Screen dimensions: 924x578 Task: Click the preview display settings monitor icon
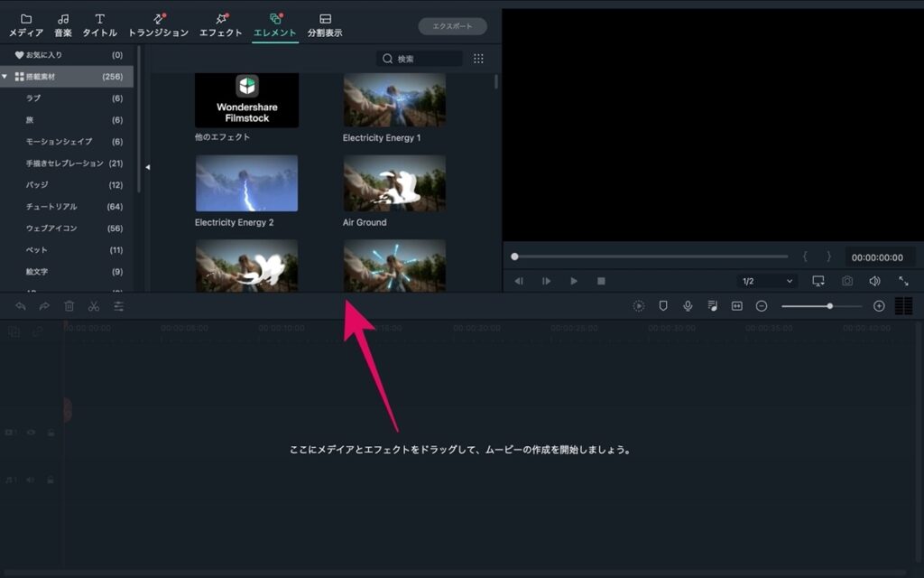tap(818, 282)
